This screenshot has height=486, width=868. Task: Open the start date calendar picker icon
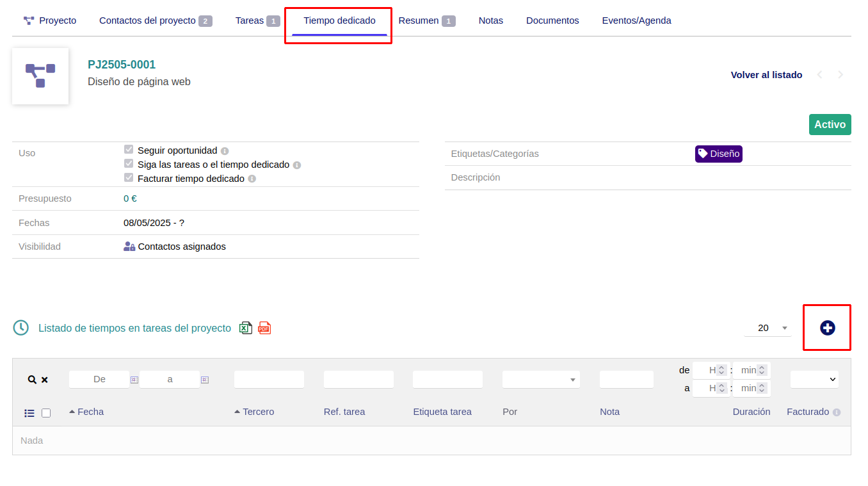point(134,380)
